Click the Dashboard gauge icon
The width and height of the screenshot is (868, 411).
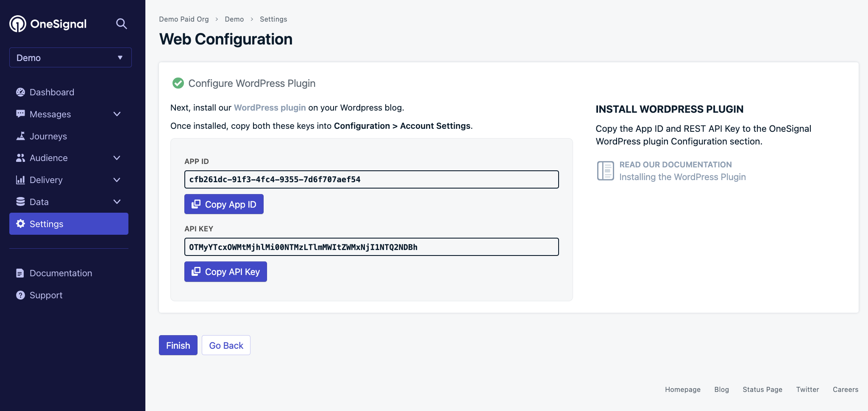point(20,92)
